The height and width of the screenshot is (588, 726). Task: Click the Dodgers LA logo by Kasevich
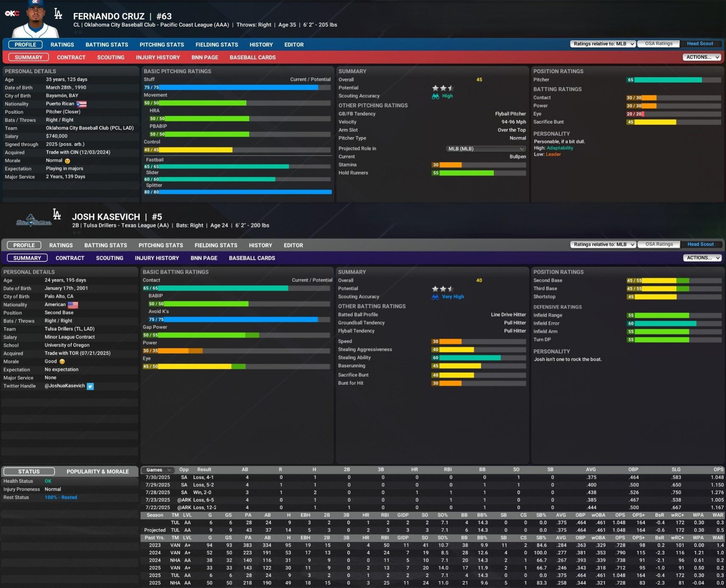(x=57, y=214)
